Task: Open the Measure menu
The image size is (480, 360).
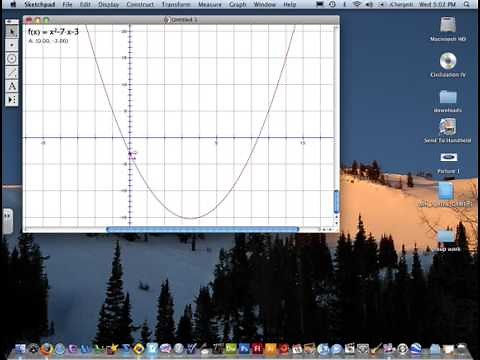Action: (210, 4)
